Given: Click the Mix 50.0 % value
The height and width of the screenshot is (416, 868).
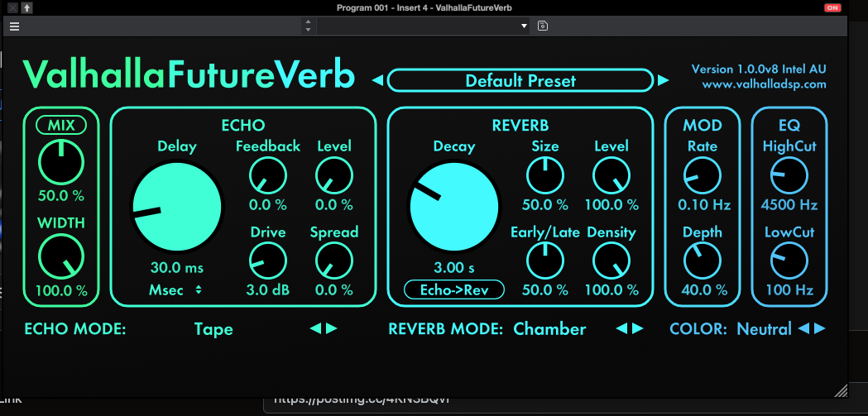Looking at the screenshot, I should 61,195.
